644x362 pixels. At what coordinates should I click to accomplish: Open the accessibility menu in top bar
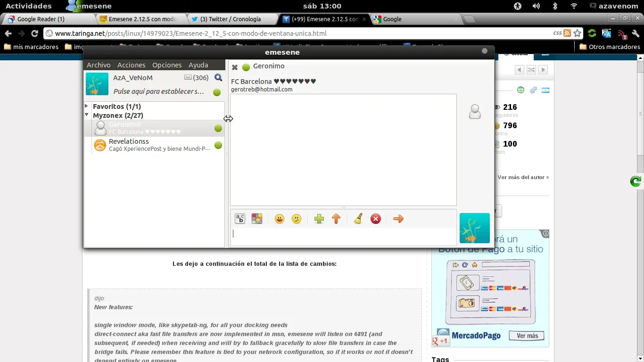pyautogui.click(x=518, y=6)
